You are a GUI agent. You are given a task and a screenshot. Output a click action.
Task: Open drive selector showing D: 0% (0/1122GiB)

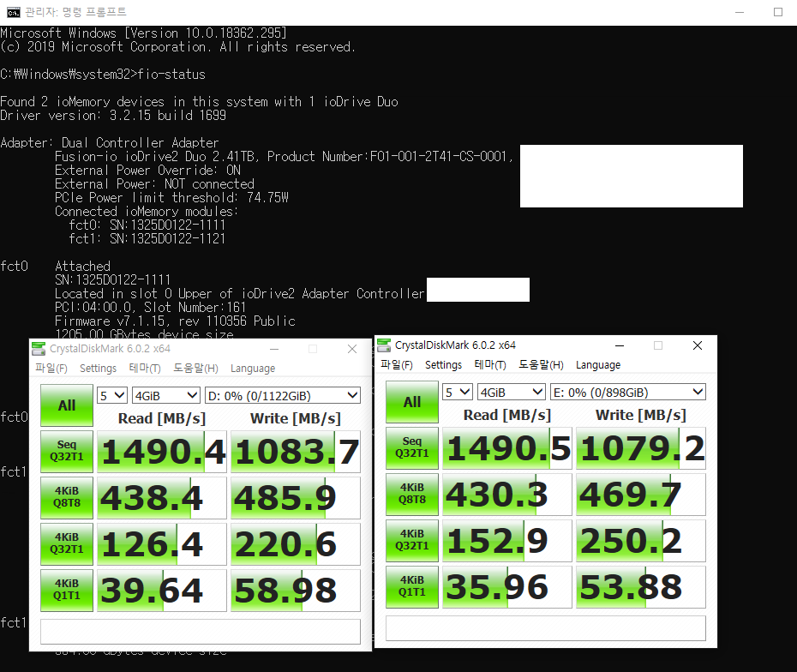[283, 395]
